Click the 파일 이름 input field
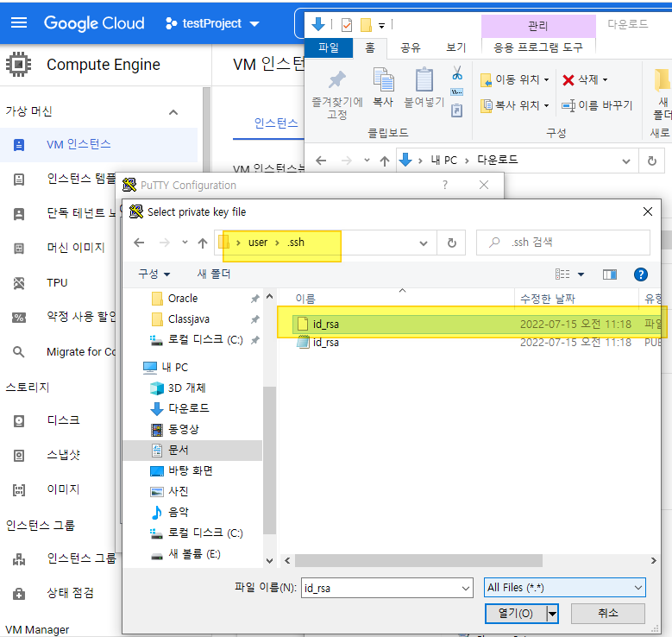Screen dimensions: 672x637 [387, 588]
